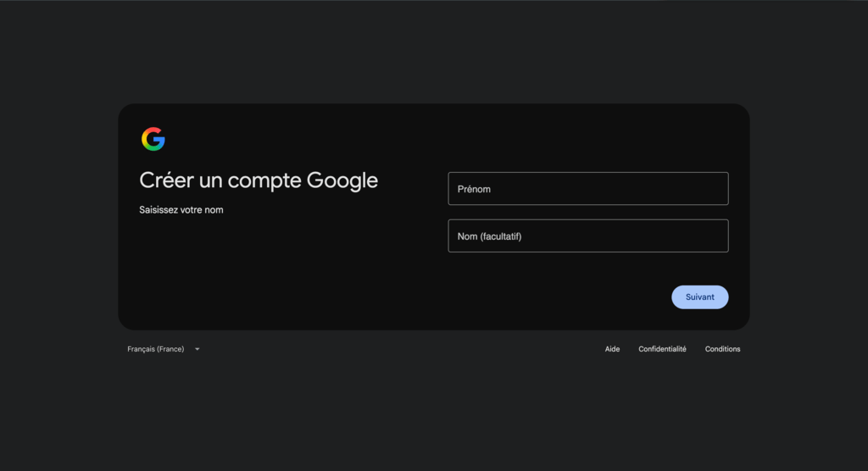Click the 'Créer un compte Google' heading
The width and height of the screenshot is (868, 471).
[x=259, y=180]
